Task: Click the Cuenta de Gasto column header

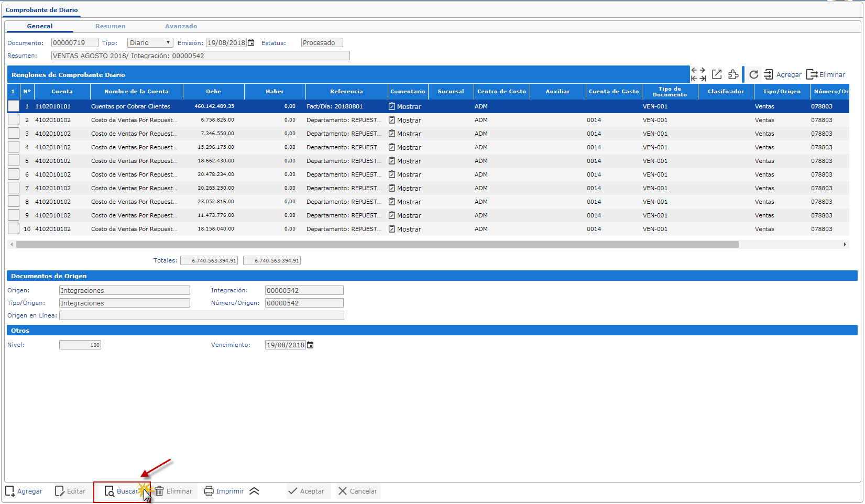Action: pos(614,92)
